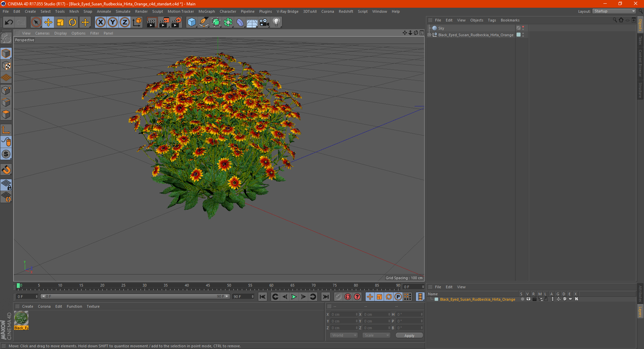
Task: Toggle layer Solo dot for Black_Eyed_Susan layer
Action: point(522,299)
